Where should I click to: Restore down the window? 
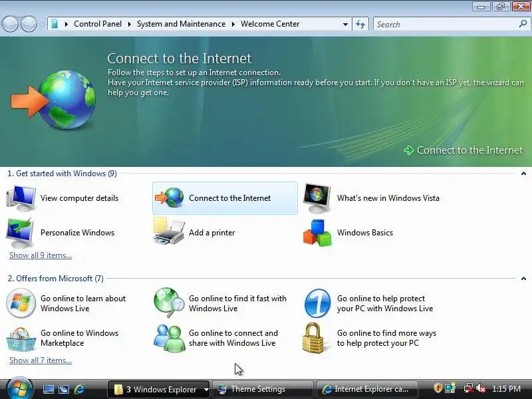(x=501, y=7)
